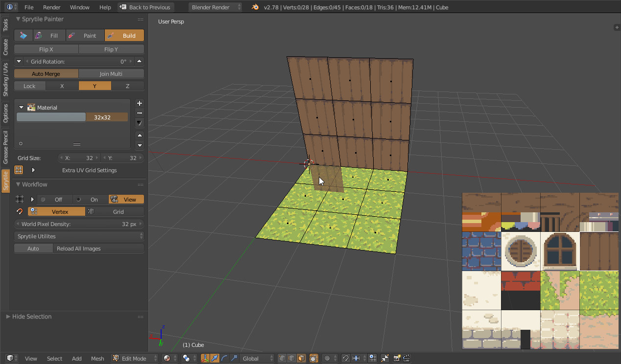Switch to the Grease Pencil tab
This screenshot has width=621, height=364.
(6, 147)
